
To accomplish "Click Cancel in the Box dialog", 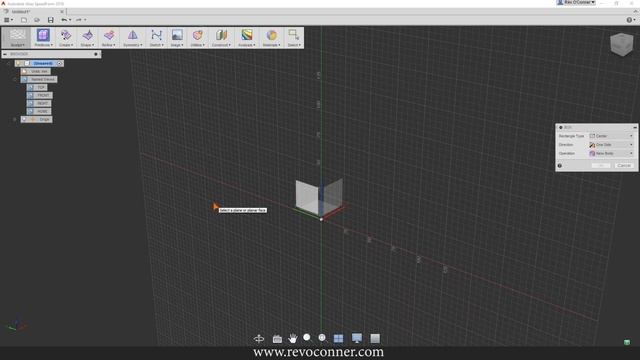I will [624, 165].
